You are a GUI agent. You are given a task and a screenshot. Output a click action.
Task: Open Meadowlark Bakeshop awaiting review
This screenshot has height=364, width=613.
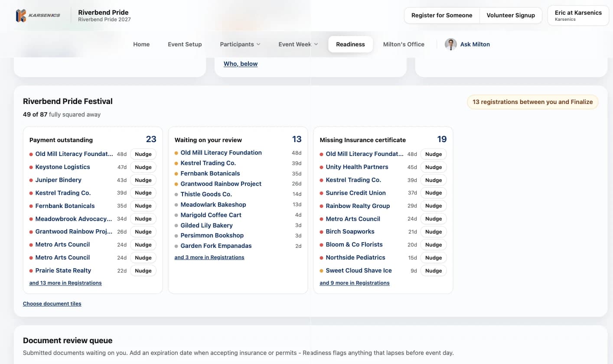[x=213, y=205]
